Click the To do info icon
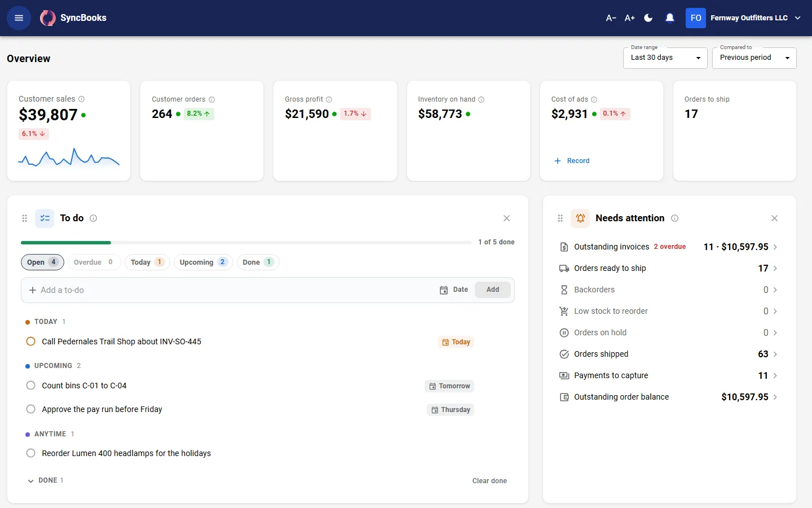 [94, 218]
